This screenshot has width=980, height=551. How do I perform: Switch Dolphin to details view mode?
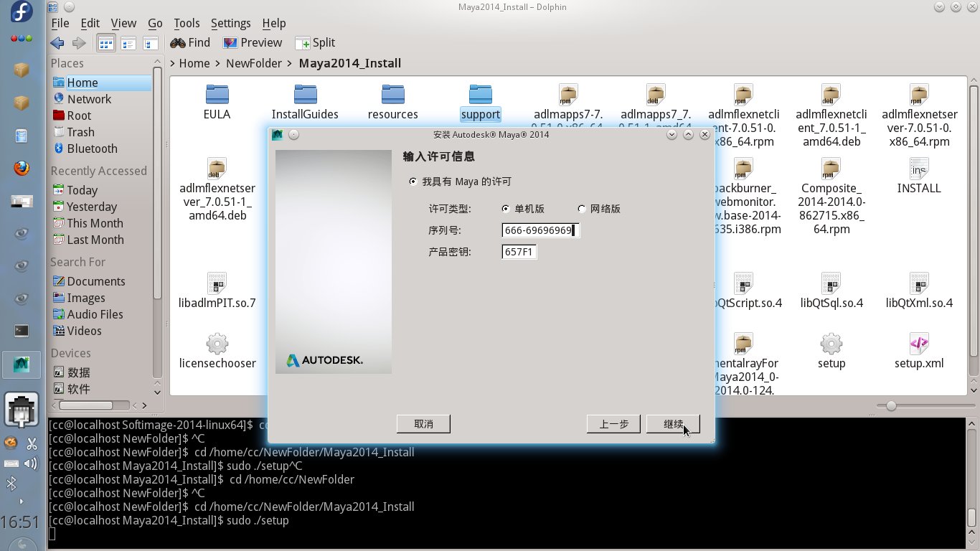click(x=150, y=43)
